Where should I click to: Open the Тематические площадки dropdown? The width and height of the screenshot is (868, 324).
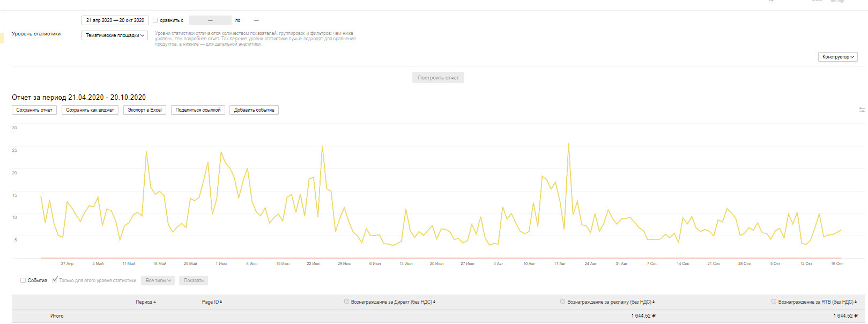point(115,35)
